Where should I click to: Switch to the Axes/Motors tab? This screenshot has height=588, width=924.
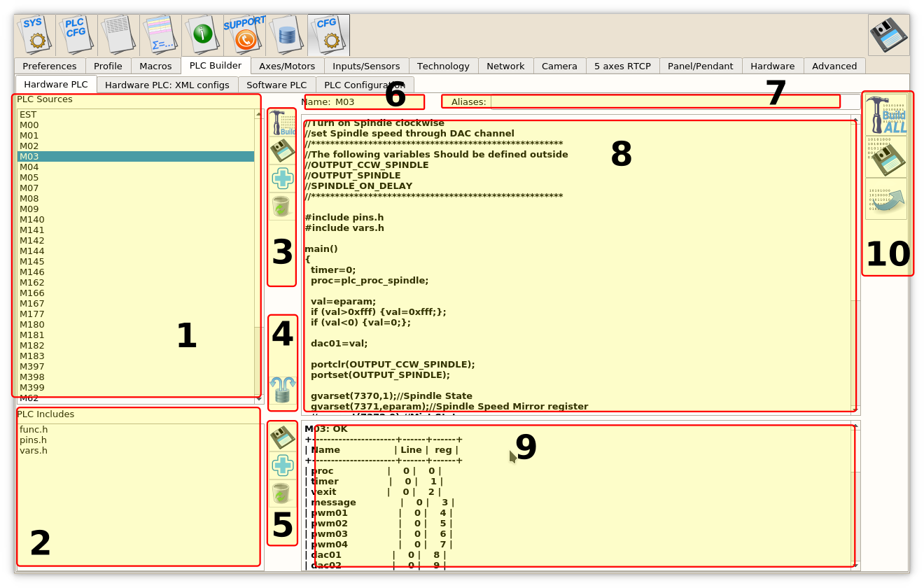287,66
